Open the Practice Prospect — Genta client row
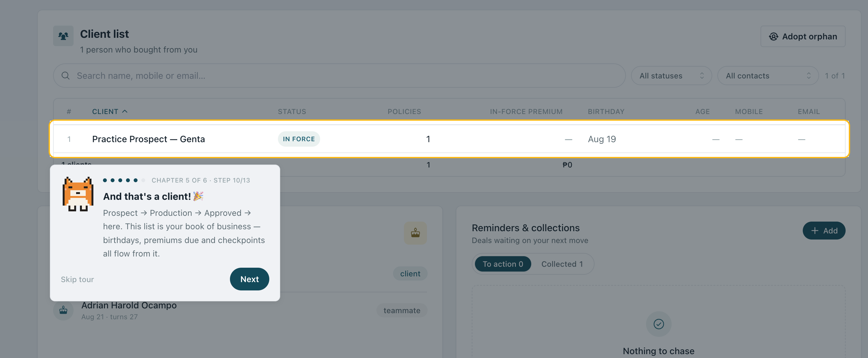868x358 pixels. pos(449,139)
